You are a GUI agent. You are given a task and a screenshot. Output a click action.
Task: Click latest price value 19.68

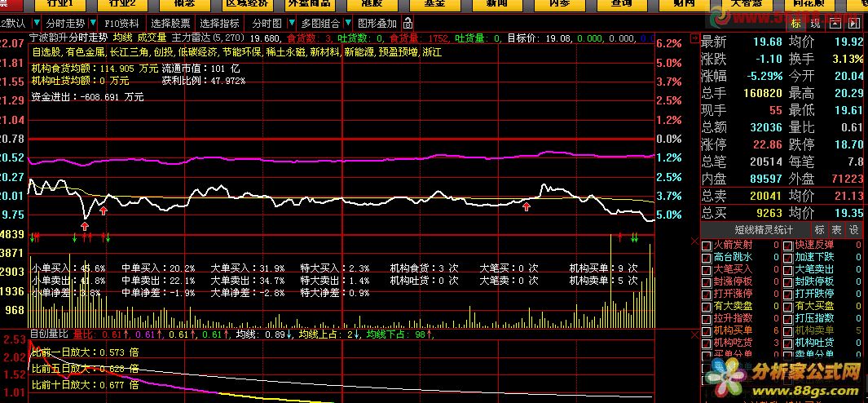767,42
